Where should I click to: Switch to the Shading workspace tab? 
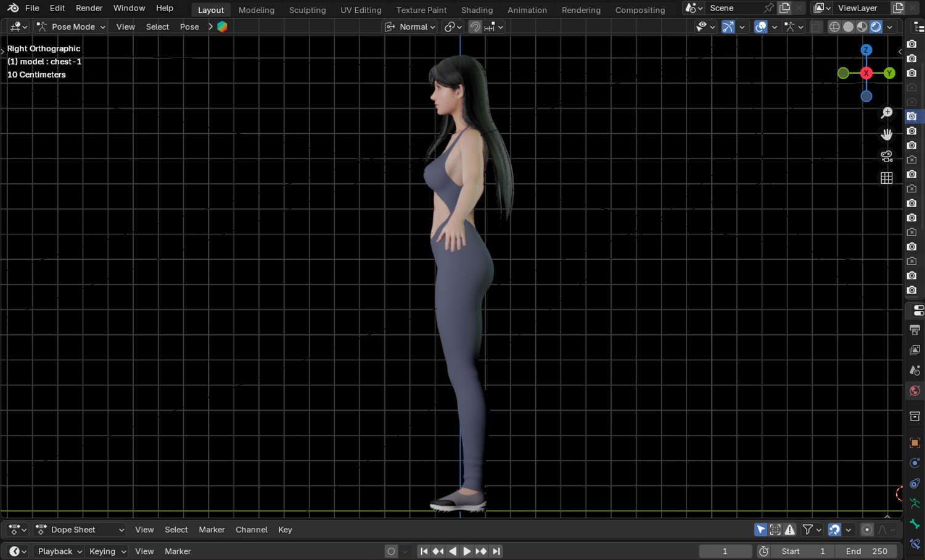[477, 10]
